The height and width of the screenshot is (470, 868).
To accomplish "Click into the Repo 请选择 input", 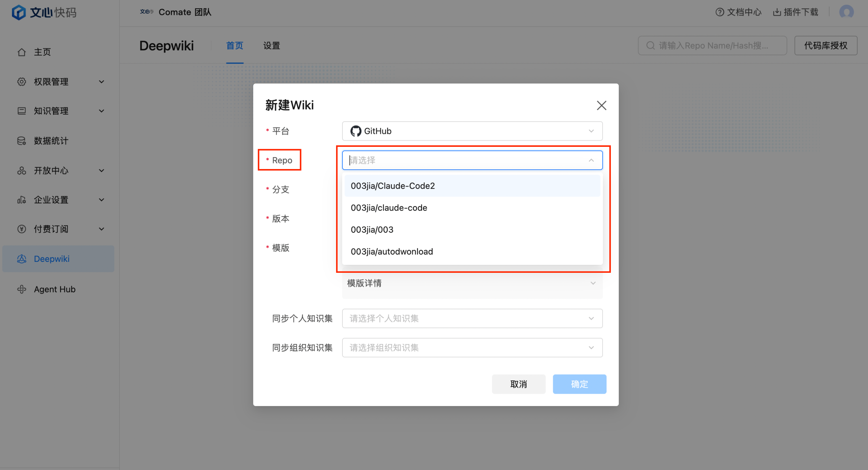I will pyautogui.click(x=472, y=160).
